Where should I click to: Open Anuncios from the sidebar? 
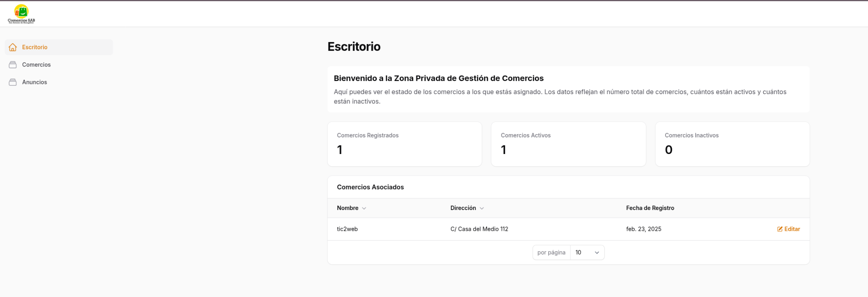click(x=35, y=82)
